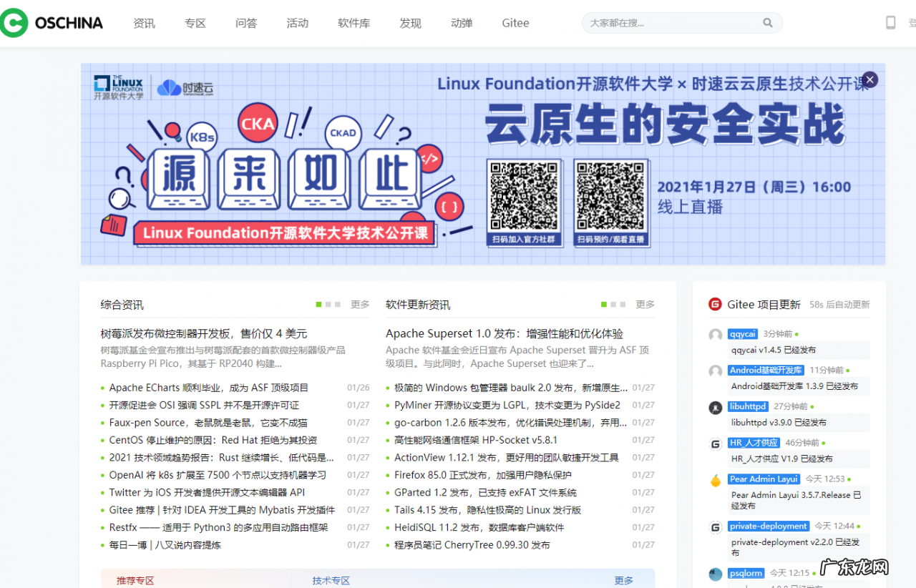Click the psqlorm avatar icon
916x588 pixels.
pos(715,574)
